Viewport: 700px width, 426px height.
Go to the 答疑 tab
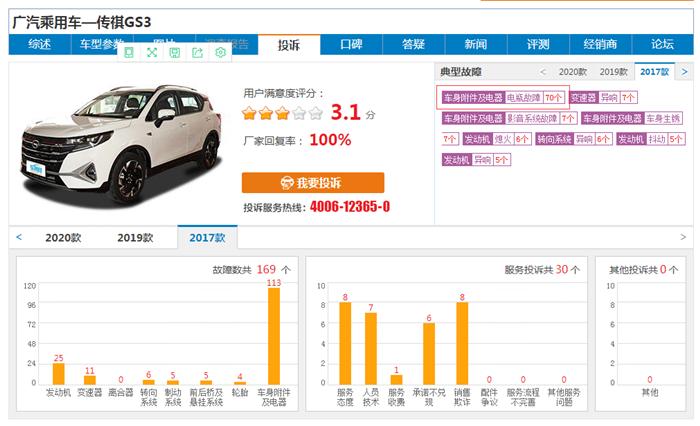(413, 44)
